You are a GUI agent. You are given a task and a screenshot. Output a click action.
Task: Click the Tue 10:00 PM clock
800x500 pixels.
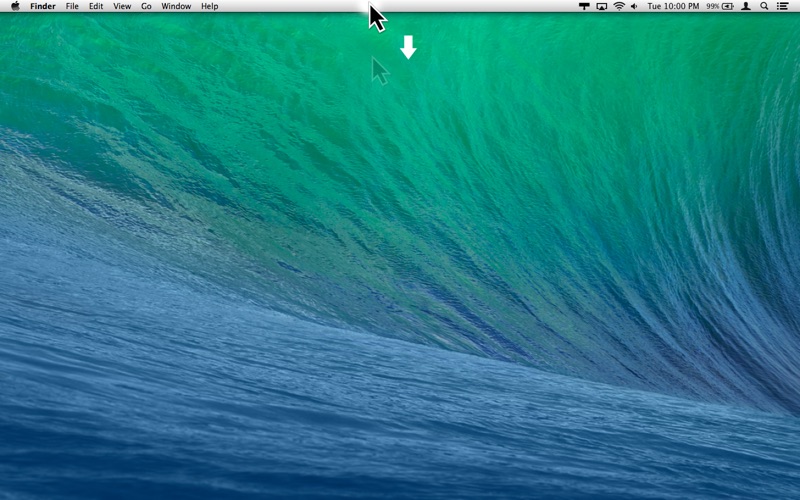[x=673, y=6]
